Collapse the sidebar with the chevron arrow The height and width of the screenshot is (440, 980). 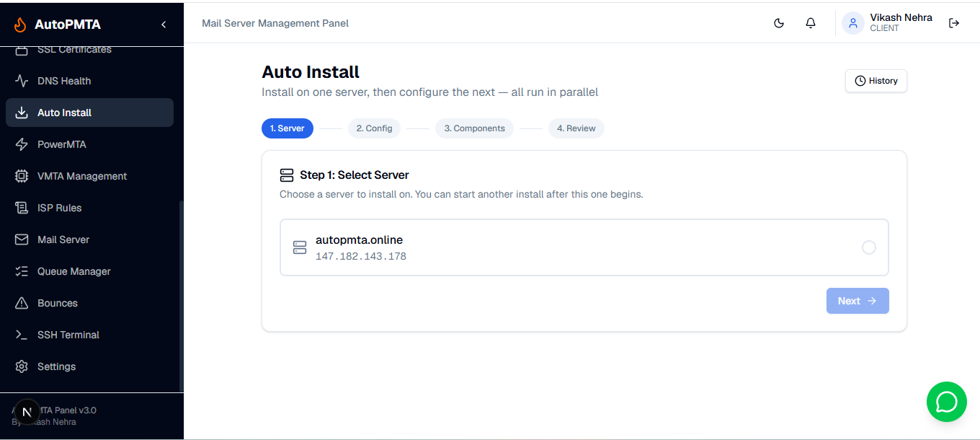tap(164, 25)
